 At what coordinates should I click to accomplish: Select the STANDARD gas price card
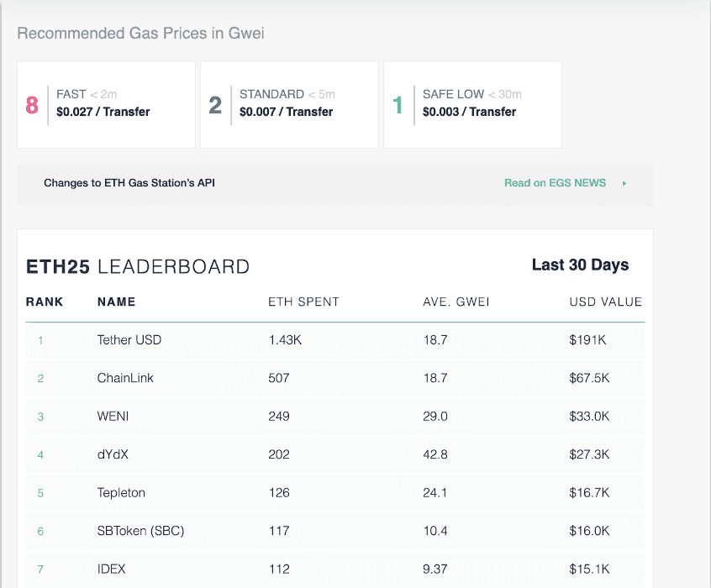tap(289, 104)
